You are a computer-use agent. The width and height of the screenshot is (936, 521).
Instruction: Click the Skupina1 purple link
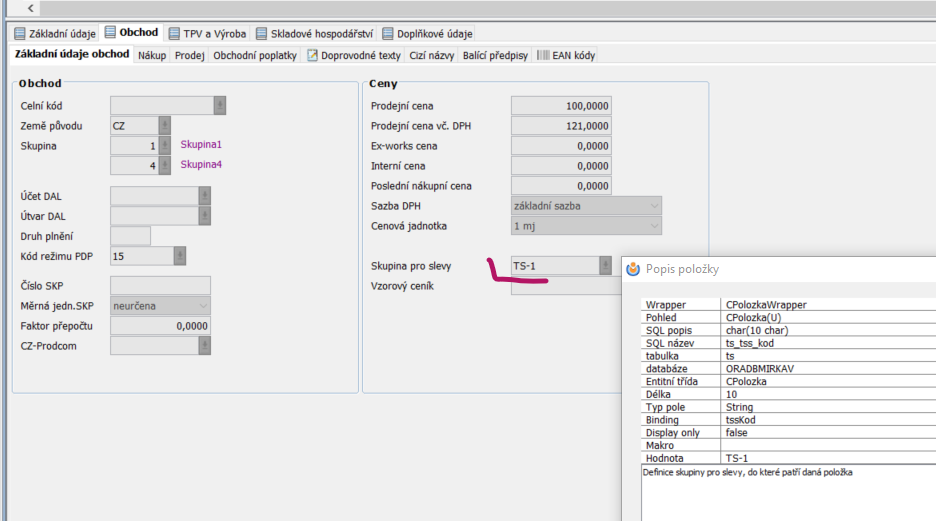[x=201, y=145]
